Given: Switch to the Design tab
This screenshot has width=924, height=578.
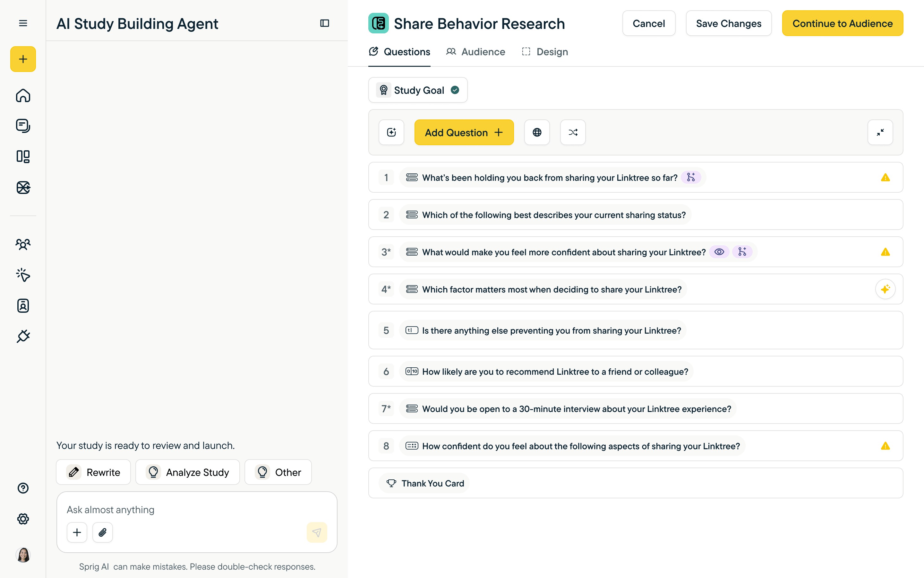Looking at the screenshot, I should [x=545, y=52].
